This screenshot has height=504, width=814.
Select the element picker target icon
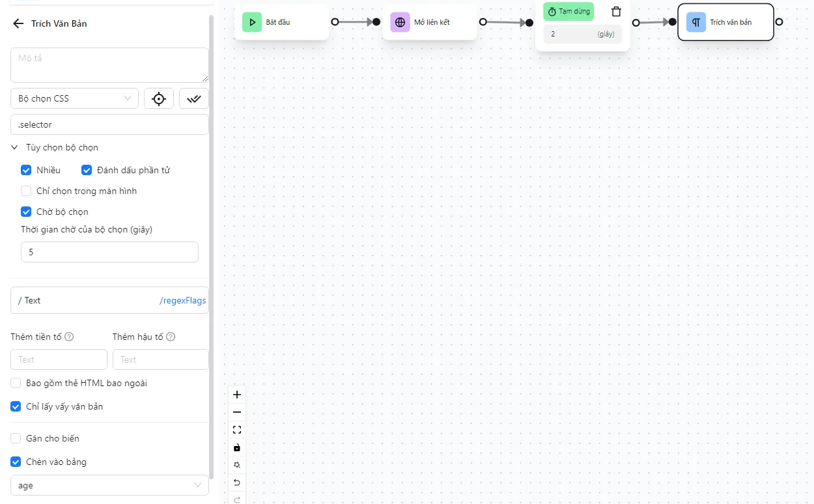tap(159, 98)
